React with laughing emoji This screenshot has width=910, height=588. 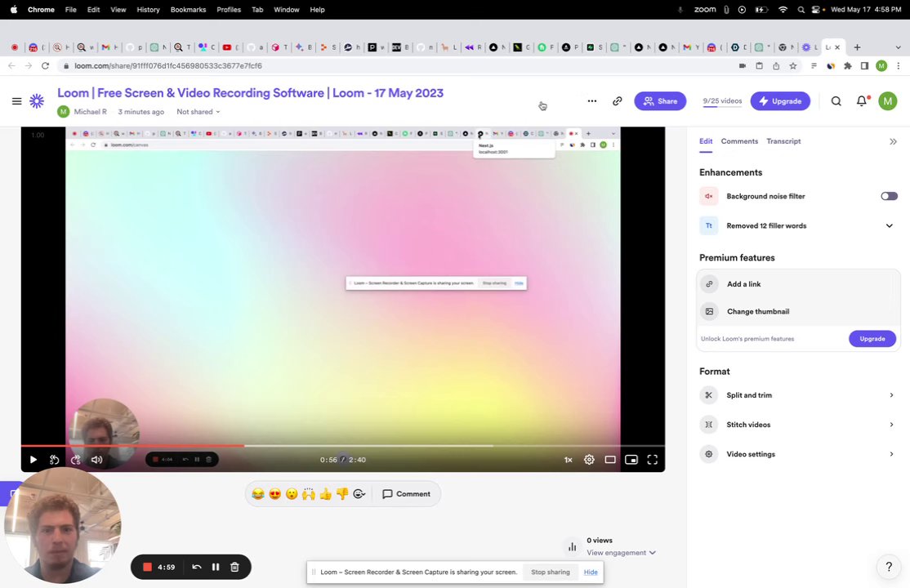pos(257,494)
